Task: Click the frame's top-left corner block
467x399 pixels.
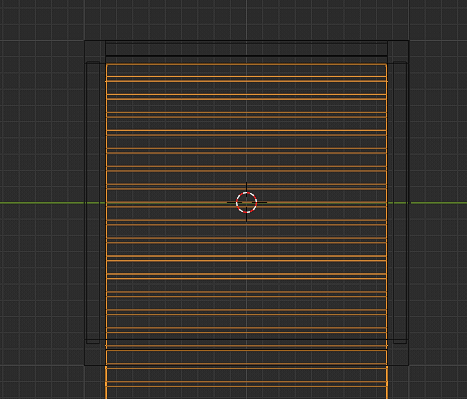Action: point(95,51)
